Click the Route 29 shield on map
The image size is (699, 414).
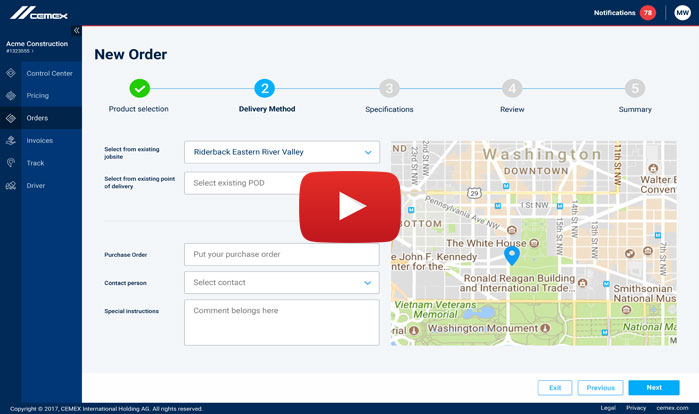click(474, 193)
